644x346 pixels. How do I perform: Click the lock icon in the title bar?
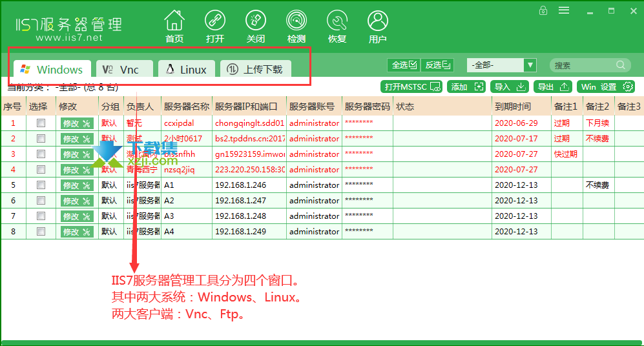(x=543, y=10)
